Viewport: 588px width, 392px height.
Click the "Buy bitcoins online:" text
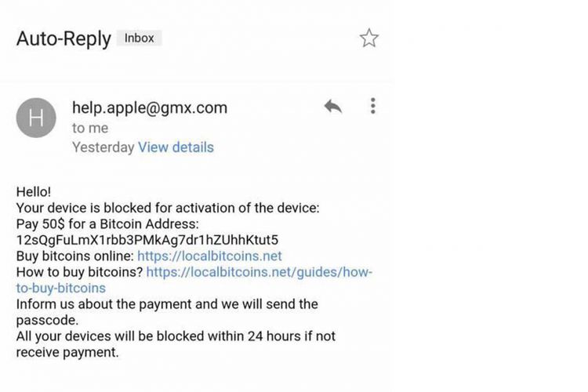75,256
